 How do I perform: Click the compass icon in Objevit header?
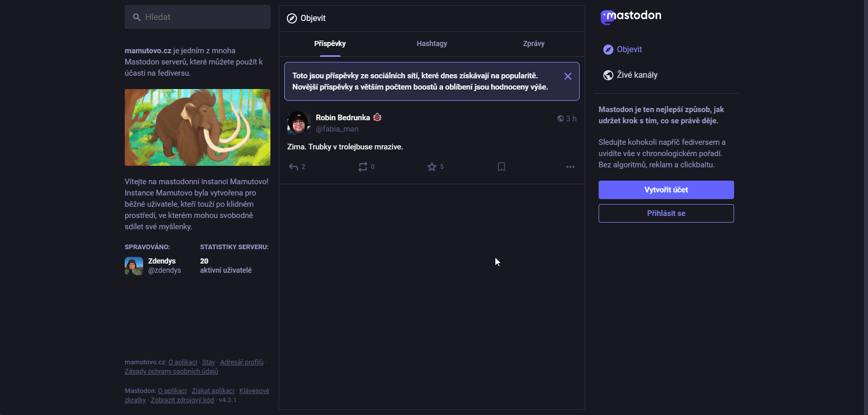pyautogui.click(x=292, y=18)
